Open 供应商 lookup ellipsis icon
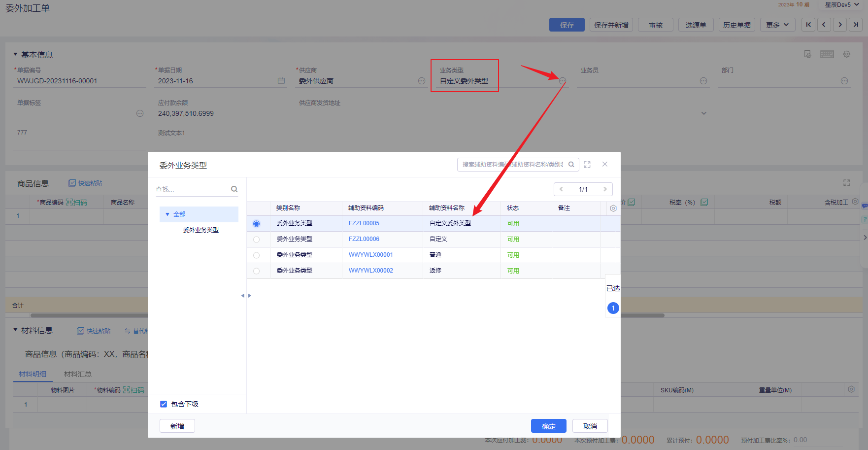This screenshot has width=868, height=450. [x=422, y=81]
